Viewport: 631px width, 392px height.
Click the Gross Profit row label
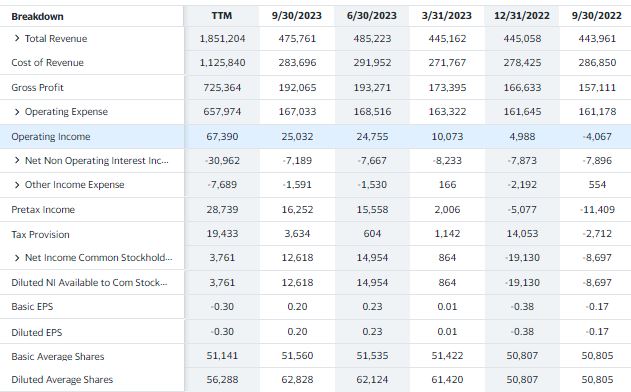tap(37, 87)
